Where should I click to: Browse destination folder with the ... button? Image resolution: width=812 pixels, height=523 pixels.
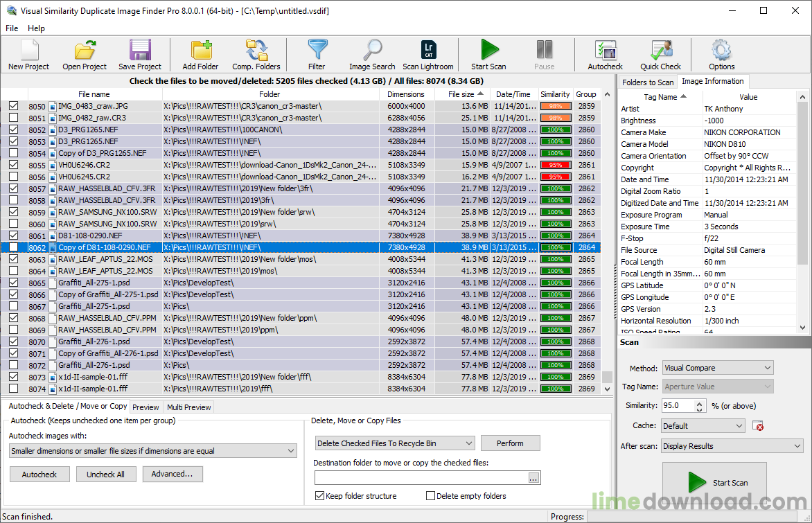pos(534,478)
